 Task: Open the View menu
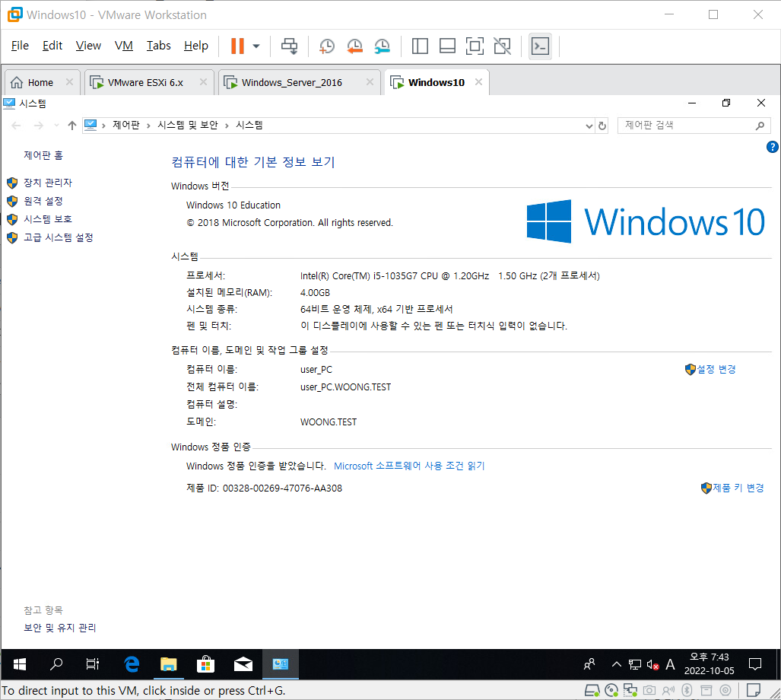pyautogui.click(x=88, y=46)
